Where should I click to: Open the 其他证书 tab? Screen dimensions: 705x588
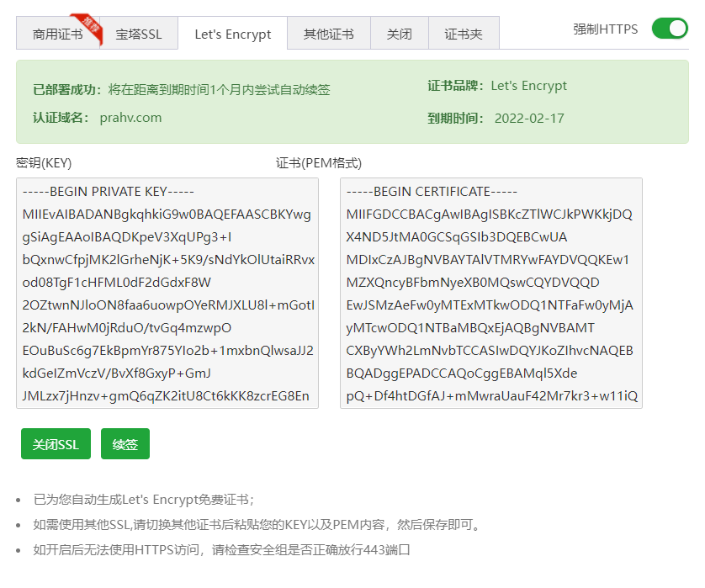click(x=329, y=34)
